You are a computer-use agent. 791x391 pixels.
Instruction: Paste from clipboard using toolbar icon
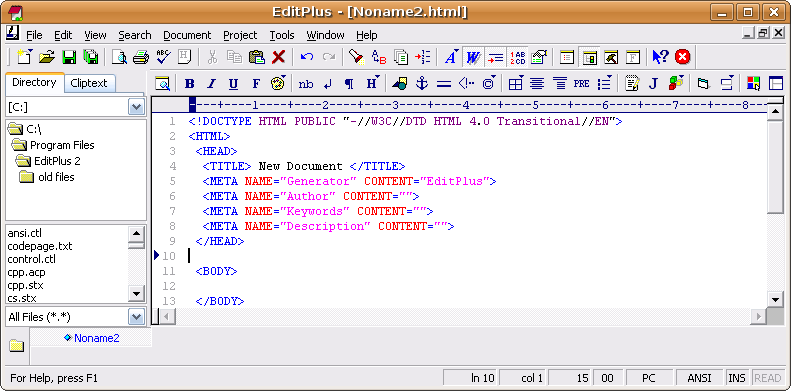pos(257,57)
